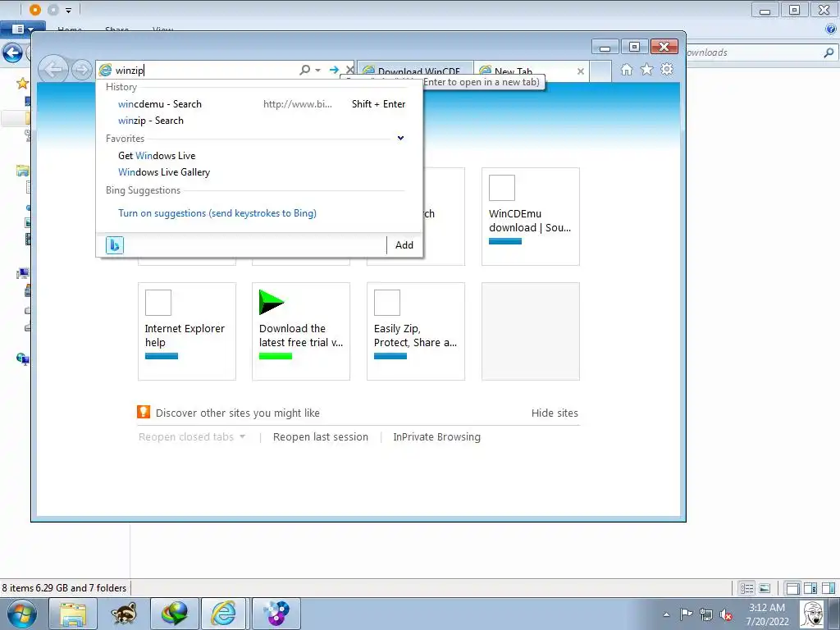The height and width of the screenshot is (630, 840).
Task: Switch to the New Tab tab
Action: (531, 71)
